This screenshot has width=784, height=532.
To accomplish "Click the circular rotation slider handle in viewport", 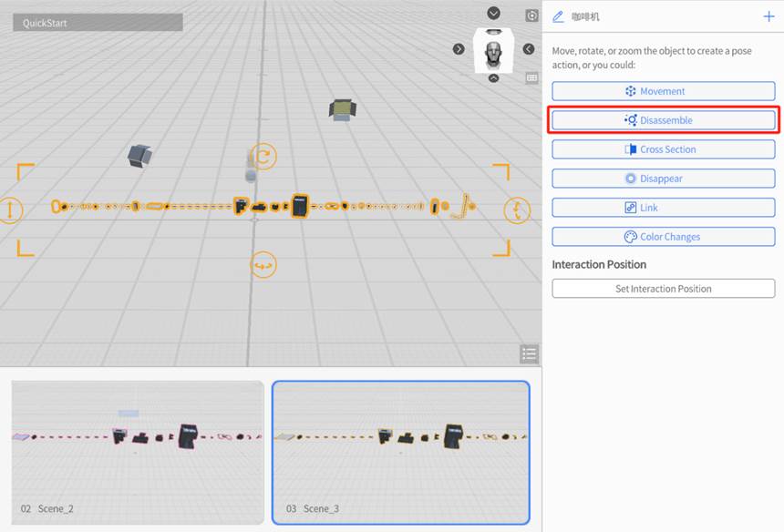I will tap(262, 157).
